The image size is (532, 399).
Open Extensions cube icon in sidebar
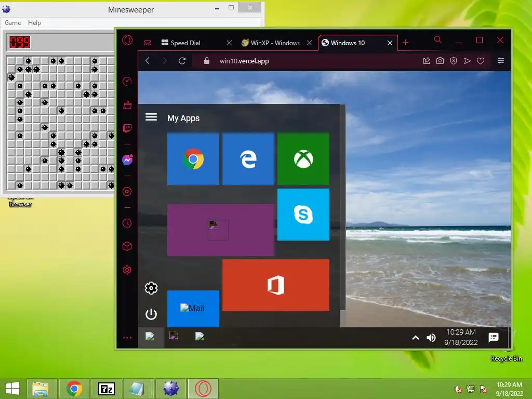click(x=127, y=246)
